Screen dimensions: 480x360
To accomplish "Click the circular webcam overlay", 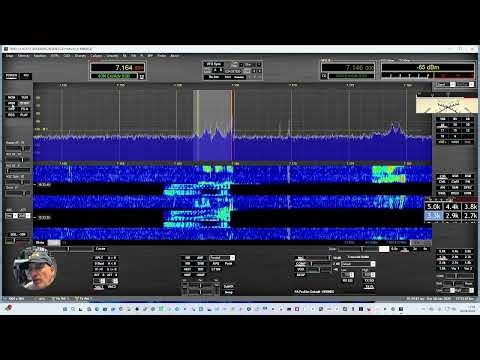I will [34, 268].
